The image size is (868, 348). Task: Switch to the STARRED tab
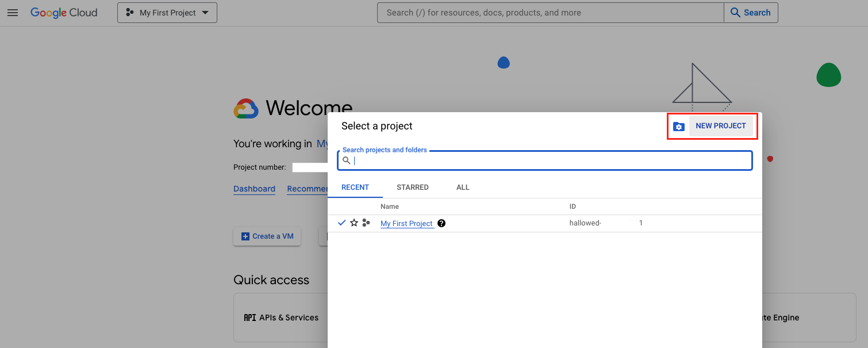[x=413, y=188]
